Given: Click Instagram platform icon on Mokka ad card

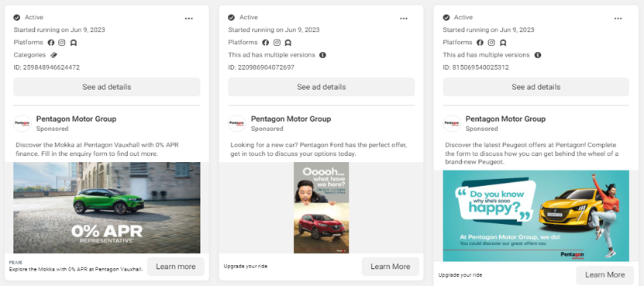Looking at the screenshot, I should click(x=61, y=43).
